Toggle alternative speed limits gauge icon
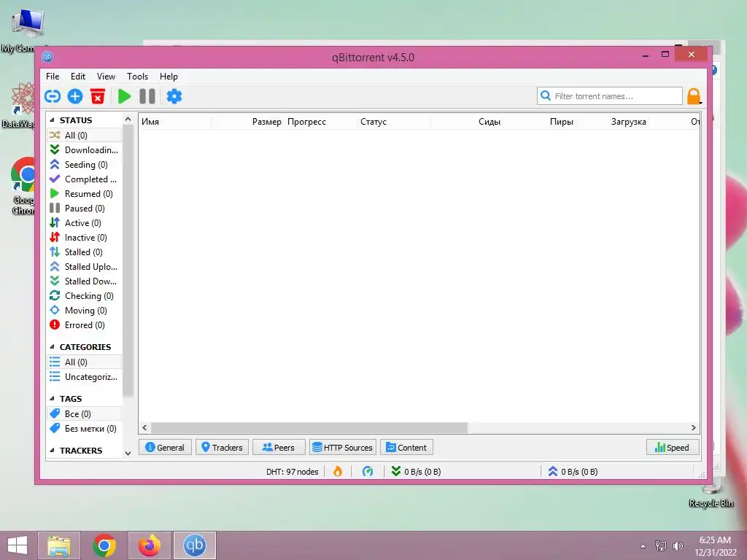The width and height of the screenshot is (747, 560). pos(368,472)
